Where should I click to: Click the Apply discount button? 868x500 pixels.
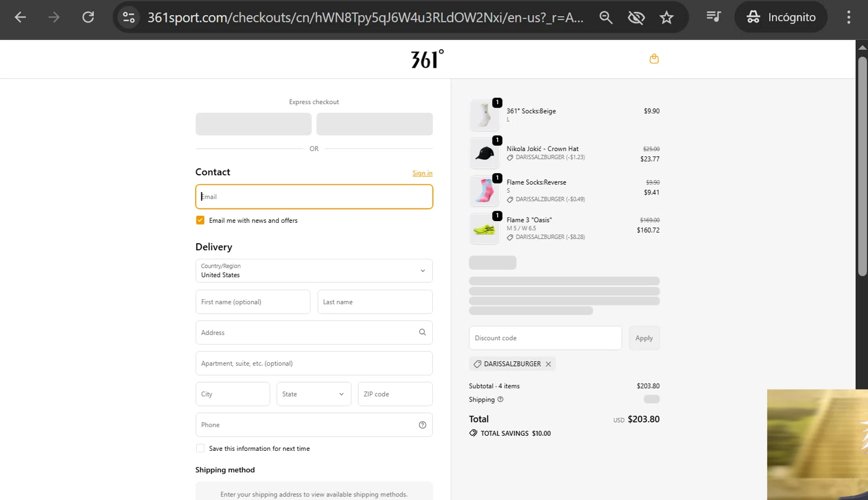tap(644, 338)
